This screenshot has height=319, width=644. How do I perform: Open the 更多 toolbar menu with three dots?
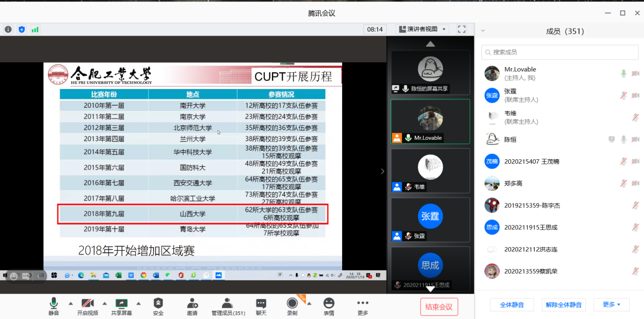tap(362, 304)
